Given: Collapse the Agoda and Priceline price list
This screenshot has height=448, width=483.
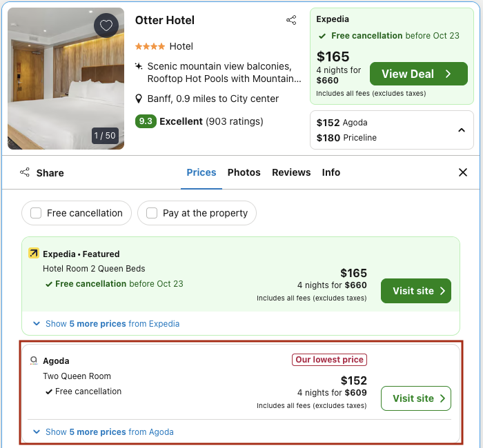Looking at the screenshot, I should click(x=461, y=130).
